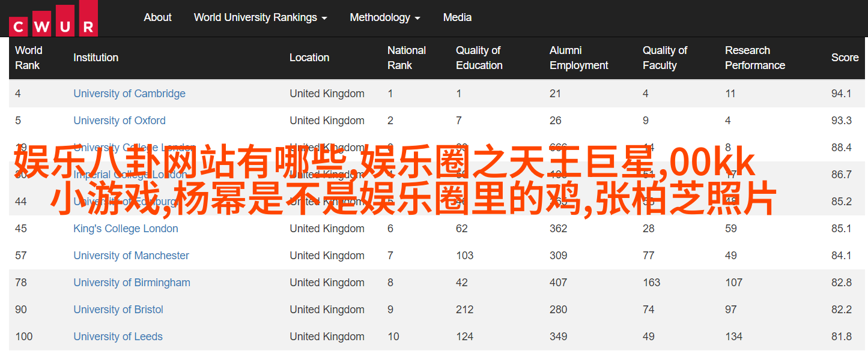Image resolution: width=868 pixels, height=351 pixels.
Task: Click the Score column header
Action: (845, 58)
